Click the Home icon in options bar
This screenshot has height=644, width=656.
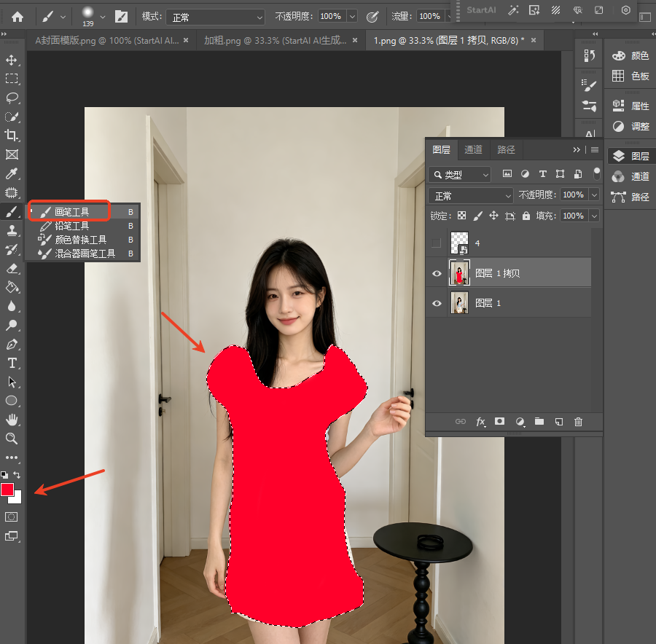[17, 16]
